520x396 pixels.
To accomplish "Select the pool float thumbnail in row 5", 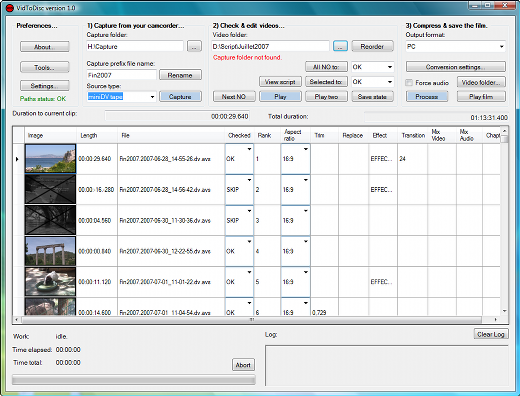I will pos(50,282).
